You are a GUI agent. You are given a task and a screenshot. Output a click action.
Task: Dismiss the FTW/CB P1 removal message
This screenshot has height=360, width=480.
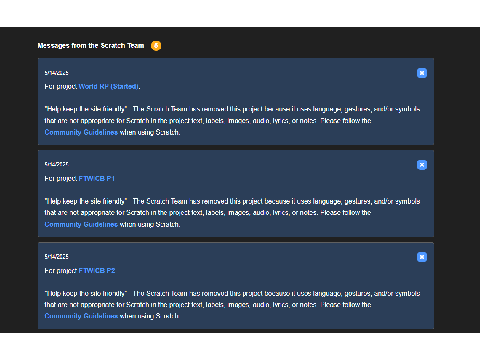click(x=422, y=165)
